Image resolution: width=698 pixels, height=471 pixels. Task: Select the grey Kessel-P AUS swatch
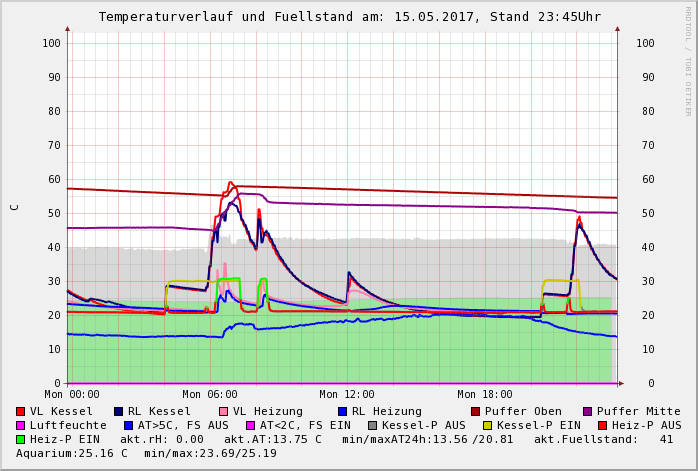[x=371, y=425]
